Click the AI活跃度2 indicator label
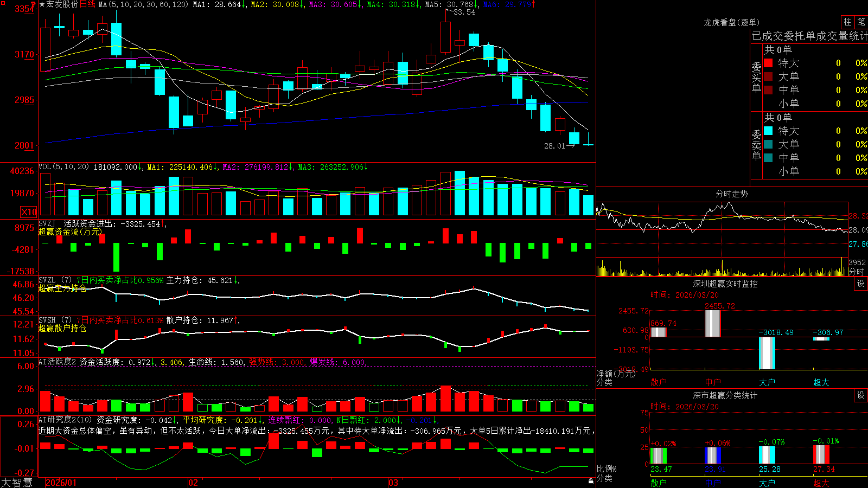Image resolution: width=868 pixels, height=488 pixels. pos(57,362)
